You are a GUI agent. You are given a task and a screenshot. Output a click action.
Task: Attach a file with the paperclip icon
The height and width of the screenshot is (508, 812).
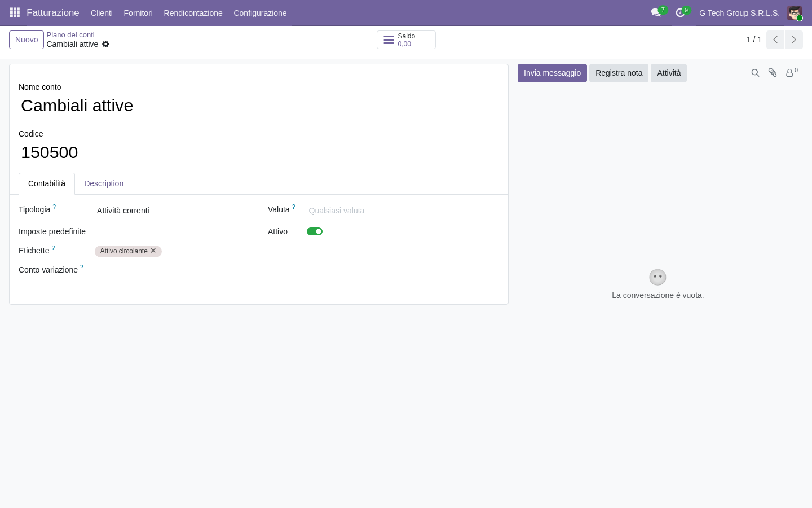click(773, 73)
